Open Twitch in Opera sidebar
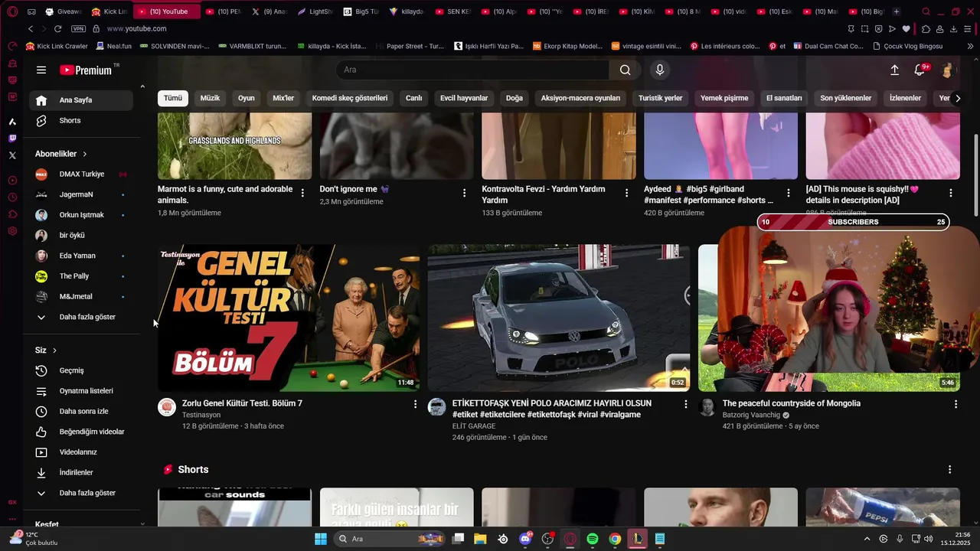Image resolution: width=980 pixels, height=551 pixels. point(12,139)
